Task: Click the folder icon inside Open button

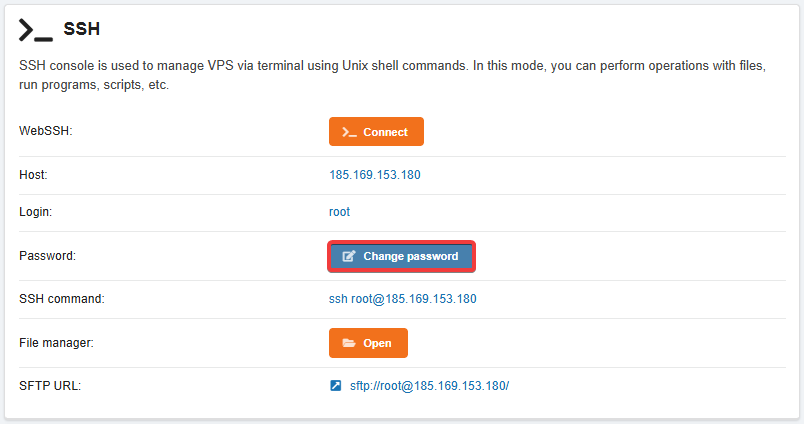Action: point(349,343)
